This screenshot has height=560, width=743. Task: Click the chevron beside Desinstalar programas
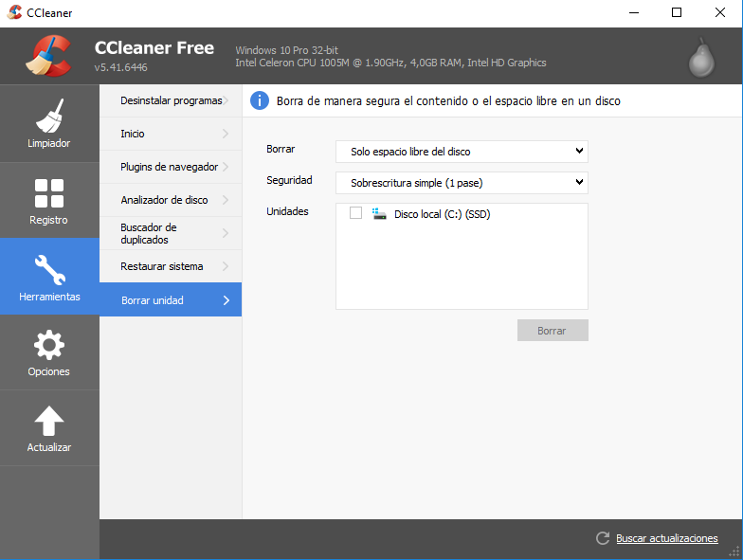(226, 100)
